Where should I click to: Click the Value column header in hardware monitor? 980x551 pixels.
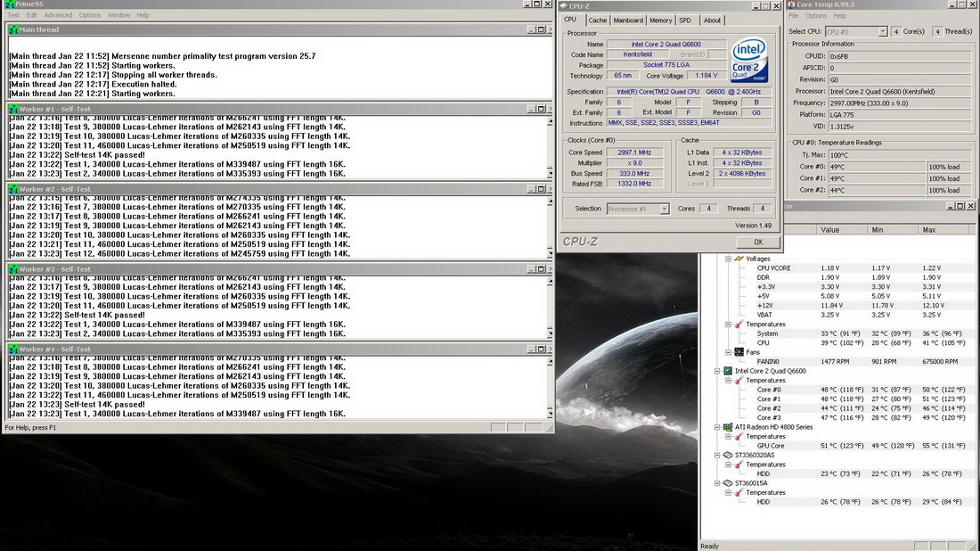coord(842,229)
